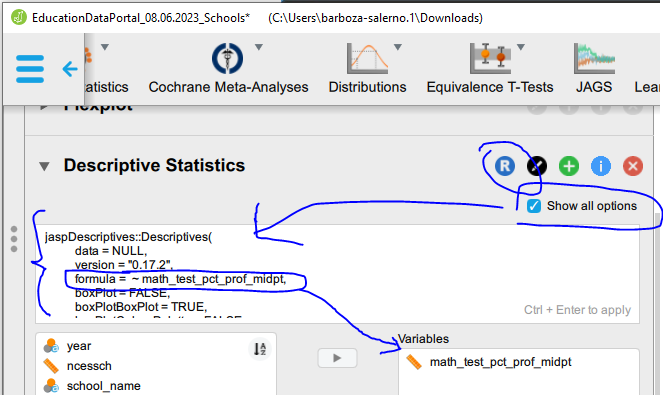Click the black edit title icon

(537, 166)
